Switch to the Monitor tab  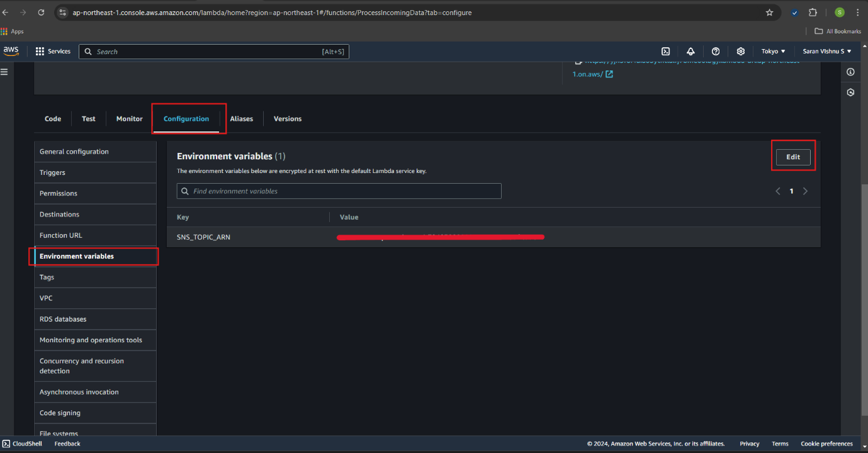(x=129, y=119)
